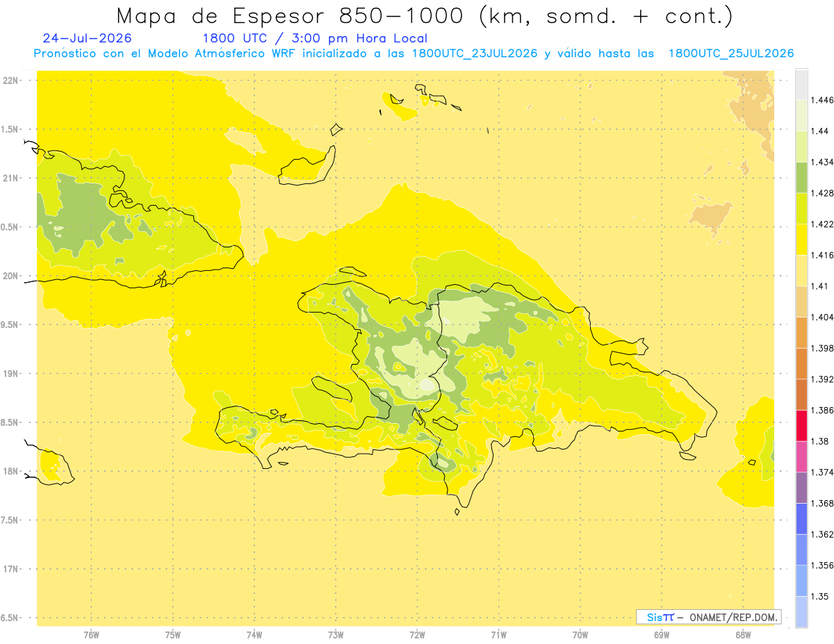The width and height of the screenshot is (834, 644).
Task: Click the lime band between 1.422 and 1.428
Action: pos(801,208)
